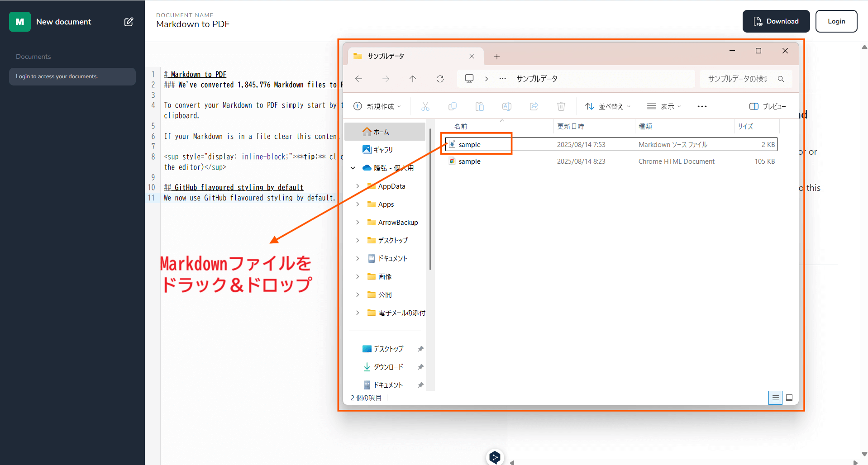Select the sample Markdown source file
Screen dimensions: 868x465
470,145
